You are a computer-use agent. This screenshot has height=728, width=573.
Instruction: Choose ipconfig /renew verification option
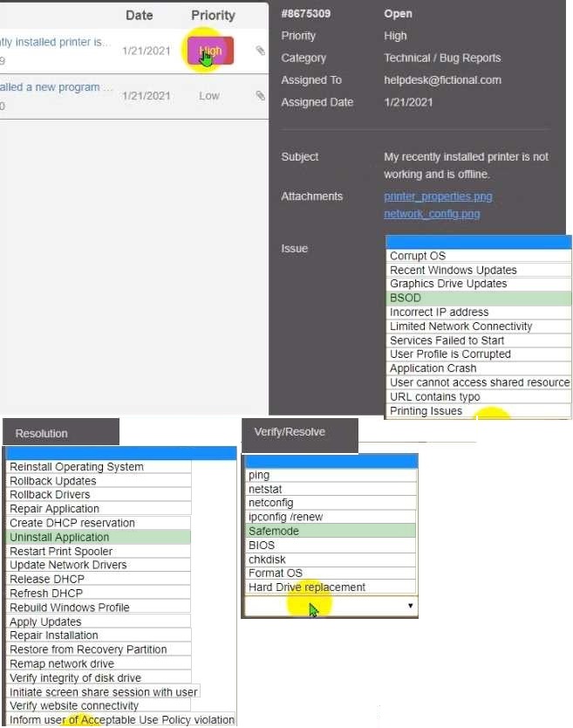pos(285,517)
